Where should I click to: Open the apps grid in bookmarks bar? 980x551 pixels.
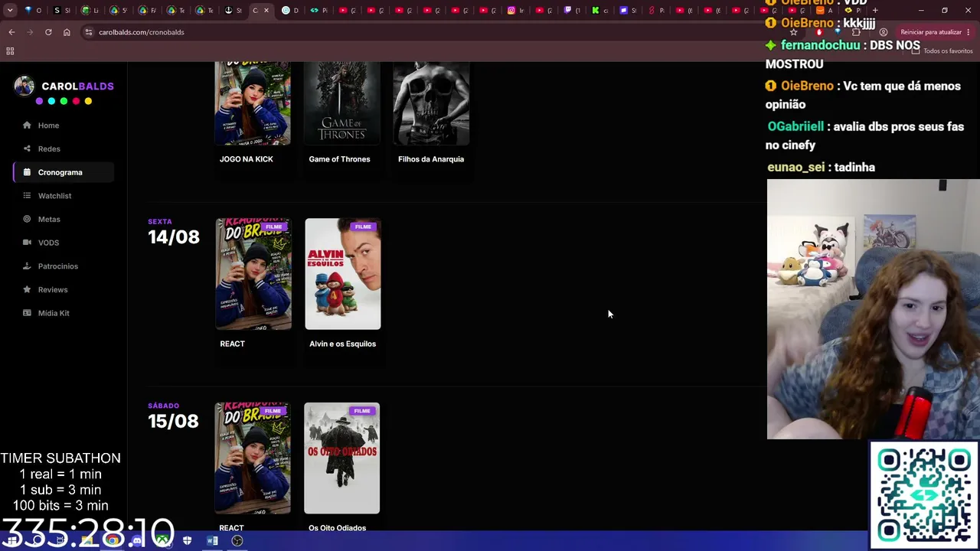click(10, 51)
